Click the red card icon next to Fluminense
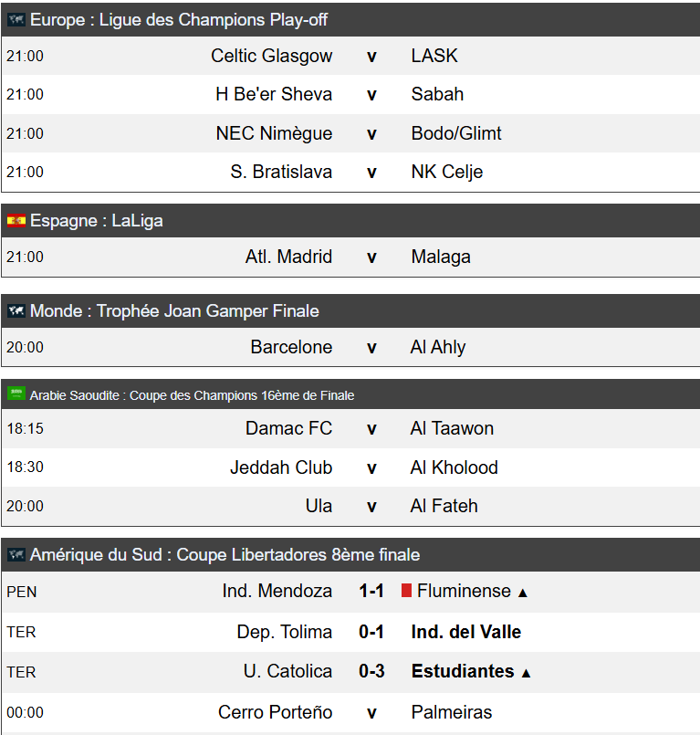 [406, 591]
